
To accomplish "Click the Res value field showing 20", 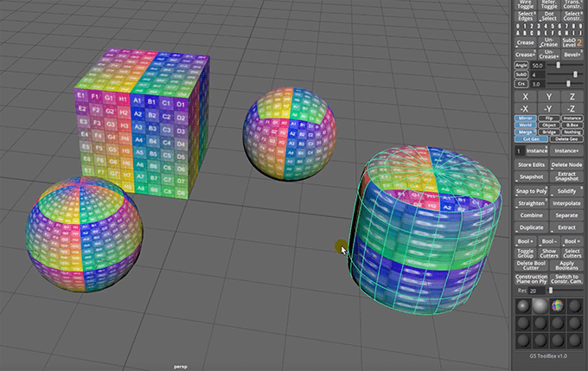I will (x=536, y=291).
